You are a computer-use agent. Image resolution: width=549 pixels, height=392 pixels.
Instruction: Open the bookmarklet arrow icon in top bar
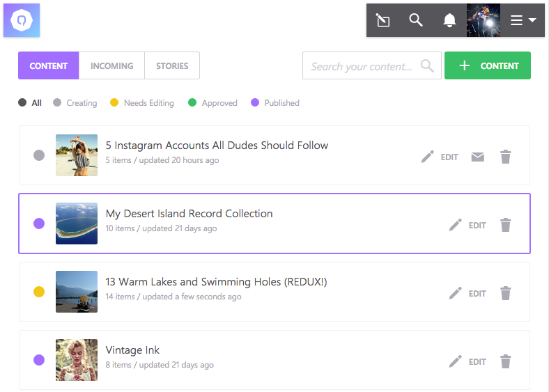(x=382, y=20)
